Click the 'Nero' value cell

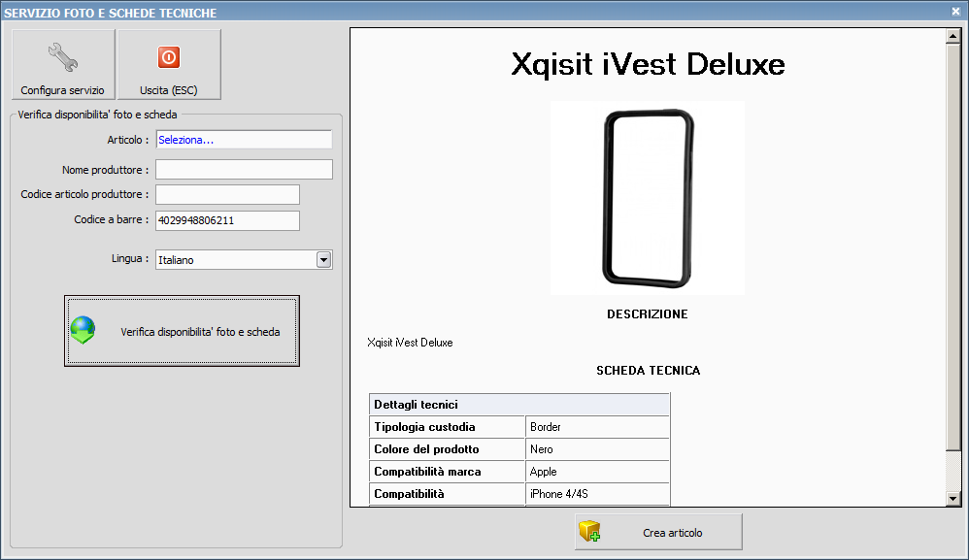[597, 448]
